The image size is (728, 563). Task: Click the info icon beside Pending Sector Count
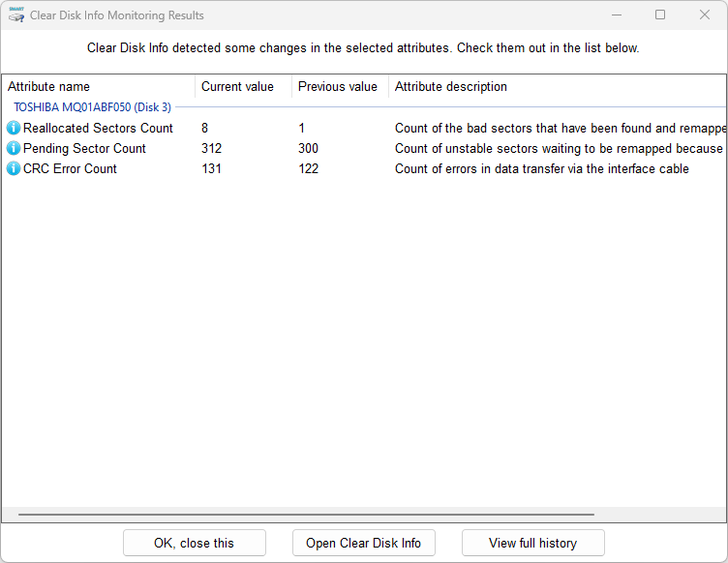click(14, 148)
